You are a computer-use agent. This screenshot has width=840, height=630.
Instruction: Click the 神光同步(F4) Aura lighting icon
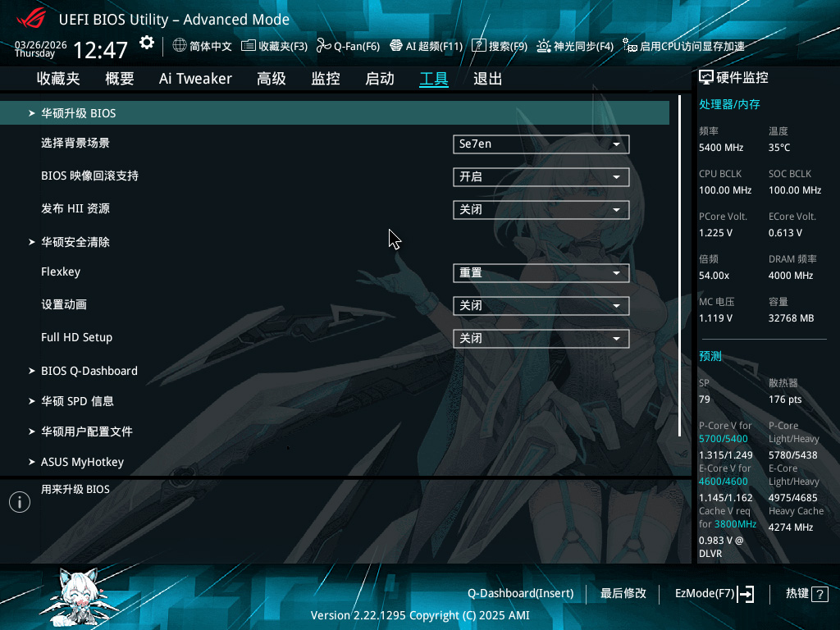point(543,46)
